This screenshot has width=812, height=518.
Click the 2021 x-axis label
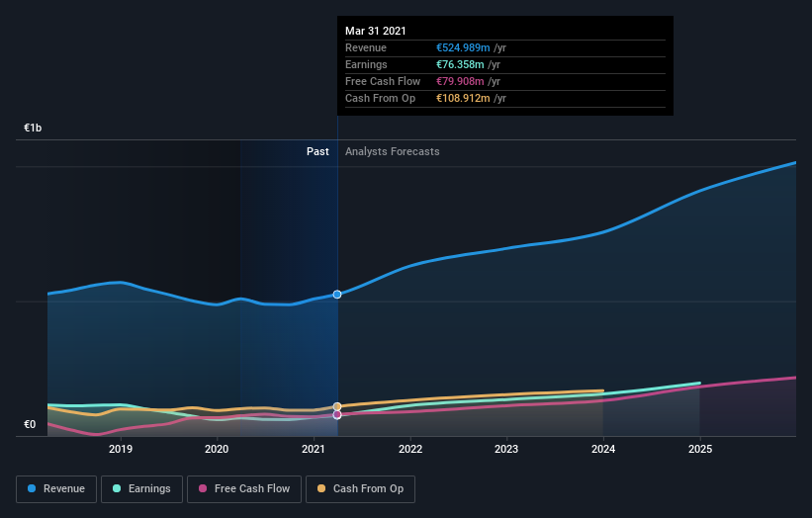click(314, 449)
